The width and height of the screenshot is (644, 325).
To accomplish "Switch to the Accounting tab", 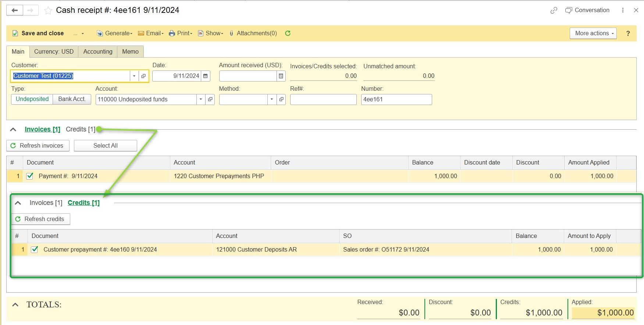I will tap(98, 51).
